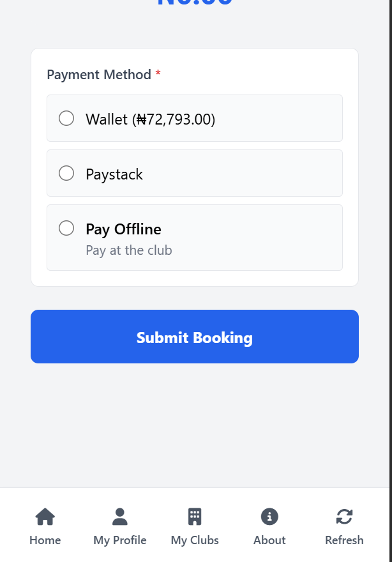The width and height of the screenshot is (392, 562).
Task: Tap the My Clubs building icon
Action: pyautogui.click(x=195, y=517)
